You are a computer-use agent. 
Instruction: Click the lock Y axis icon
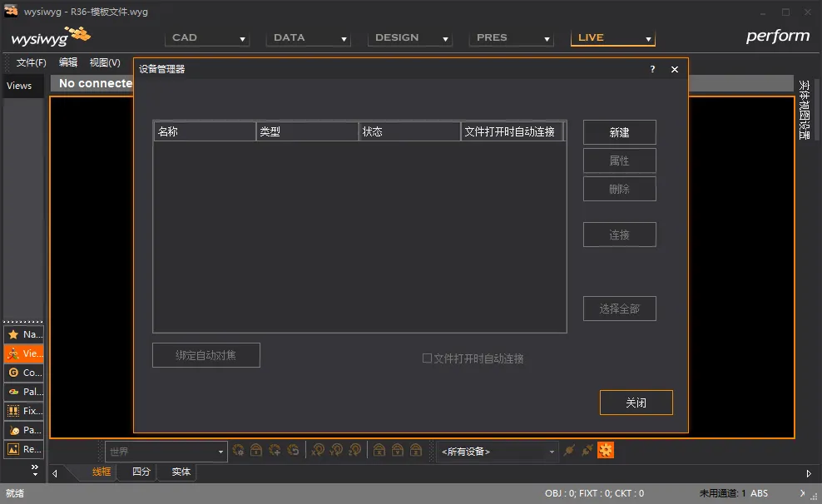pyautogui.click(x=398, y=450)
